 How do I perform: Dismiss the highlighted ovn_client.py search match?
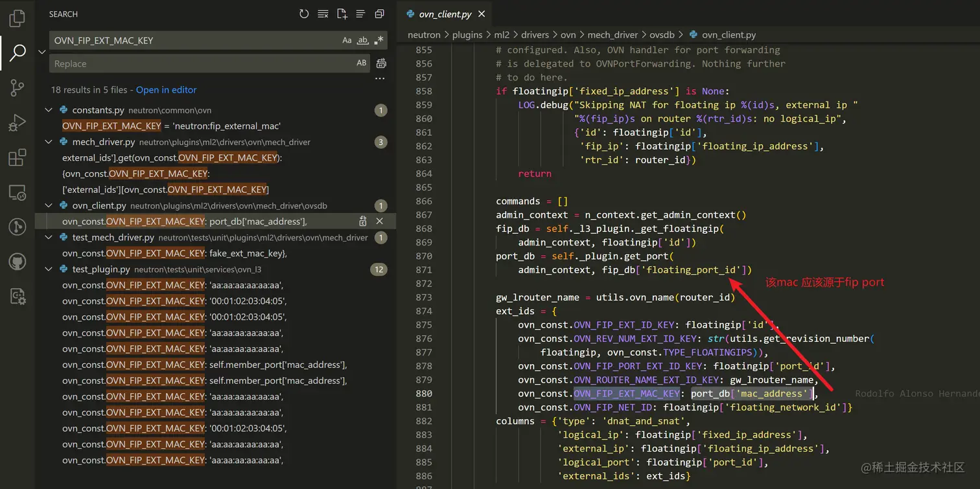[380, 222]
